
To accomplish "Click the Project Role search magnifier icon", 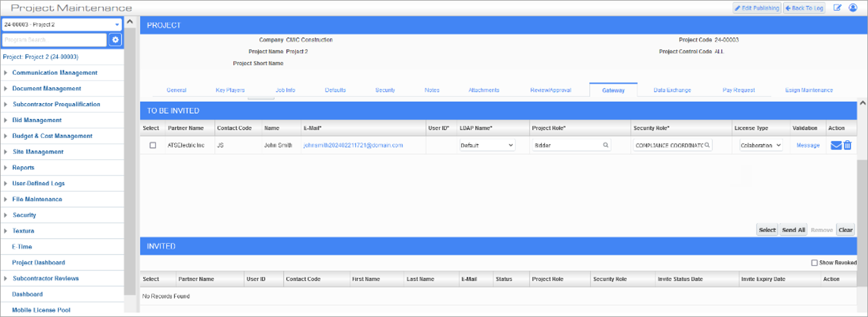I will pyautogui.click(x=606, y=145).
